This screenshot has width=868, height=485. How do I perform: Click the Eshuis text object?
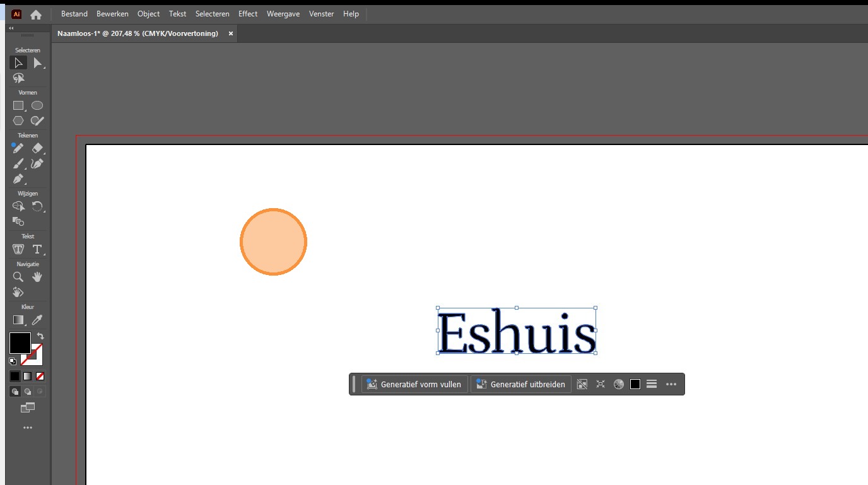pyautogui.click(x=517, y=331)
